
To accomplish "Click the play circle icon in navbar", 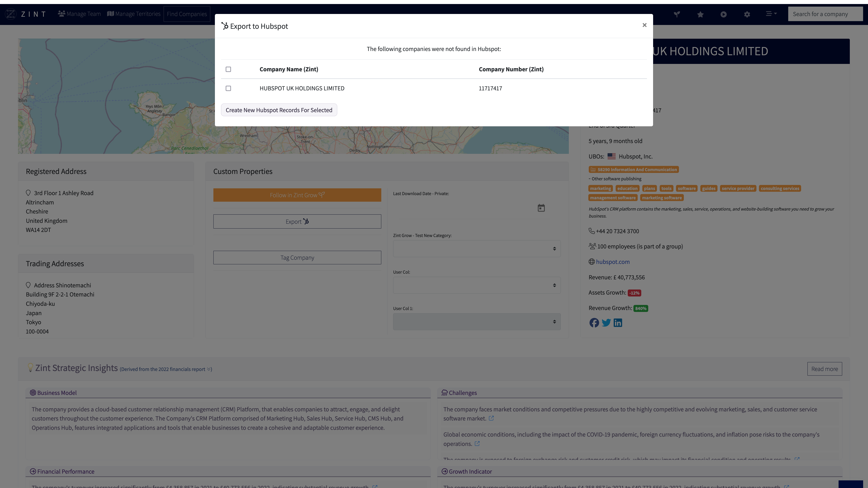I will click(x=723, y=14).
